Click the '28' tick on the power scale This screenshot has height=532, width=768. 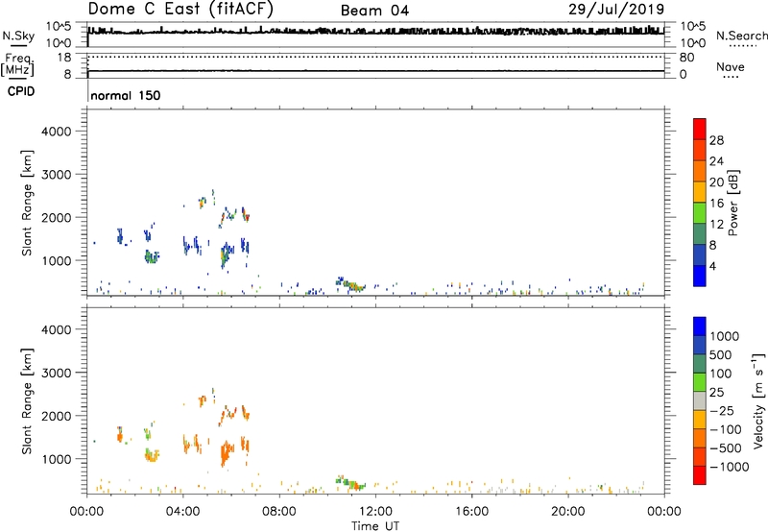pyautogui.click(x=716, y=140)
